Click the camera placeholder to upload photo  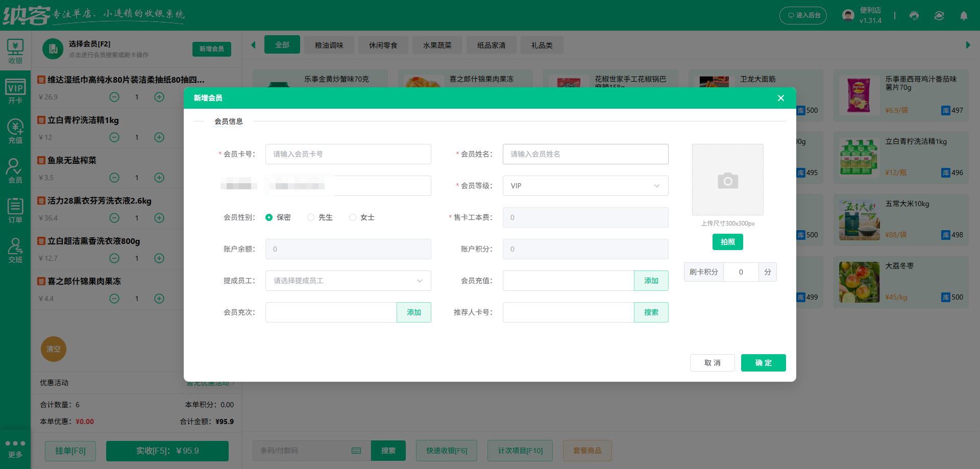(x=727, y=180)
